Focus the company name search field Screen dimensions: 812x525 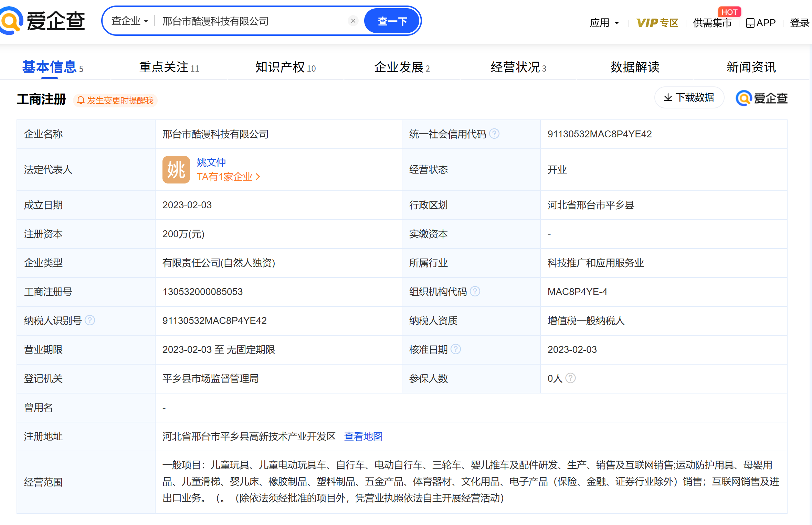pyautogui.click(x=251, y=21)
